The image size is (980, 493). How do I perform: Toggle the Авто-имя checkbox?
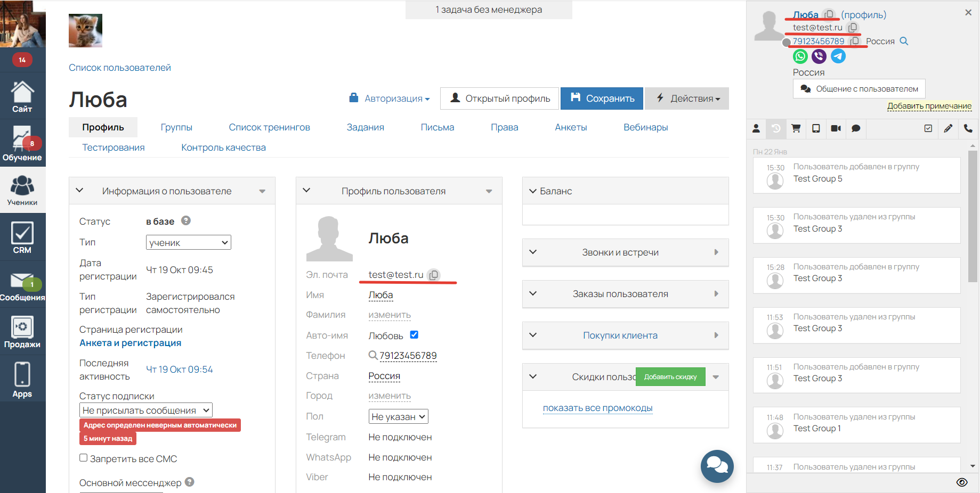[414, 335]
